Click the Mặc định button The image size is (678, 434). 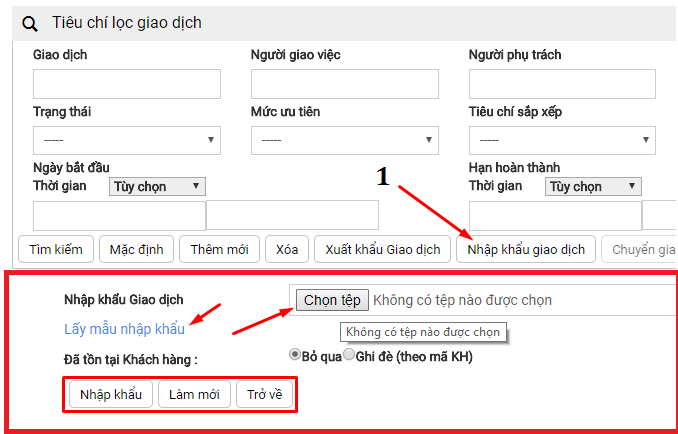point(136,249)
